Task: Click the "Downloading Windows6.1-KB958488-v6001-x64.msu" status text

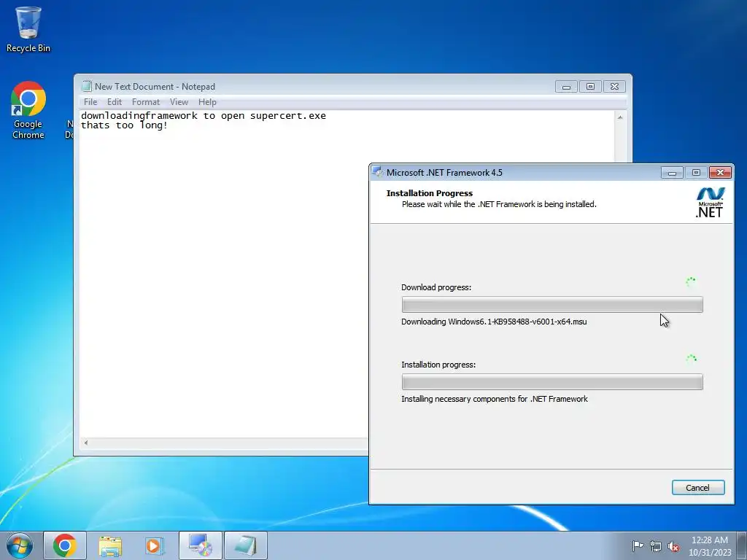Action: [x=494, y=322]
